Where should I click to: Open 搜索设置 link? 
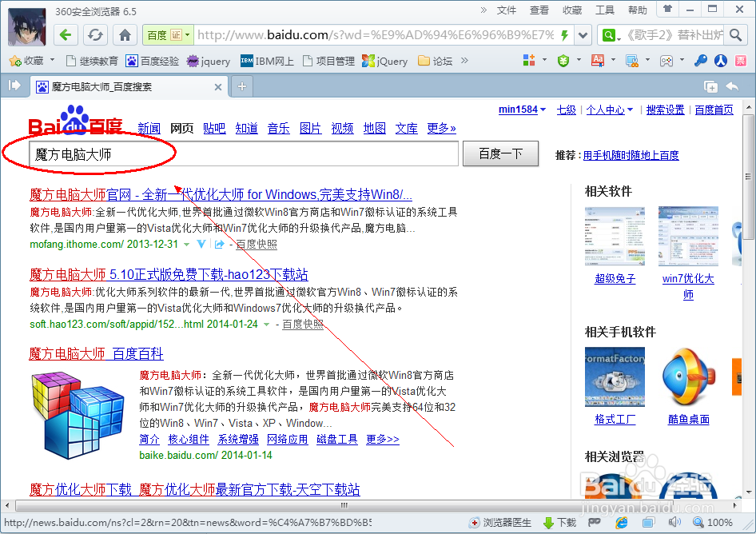[x=666, y=110]
